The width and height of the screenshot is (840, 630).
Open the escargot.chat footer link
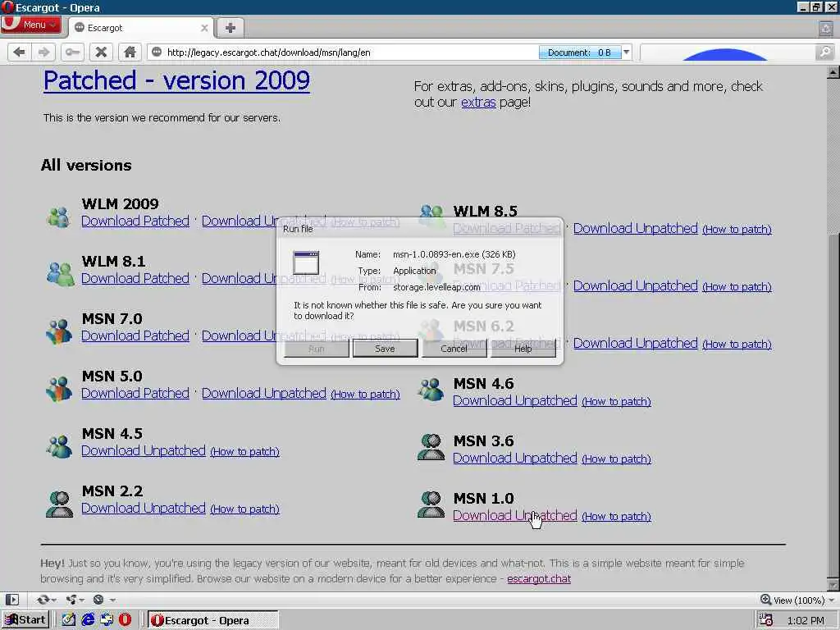pos(539,578)
